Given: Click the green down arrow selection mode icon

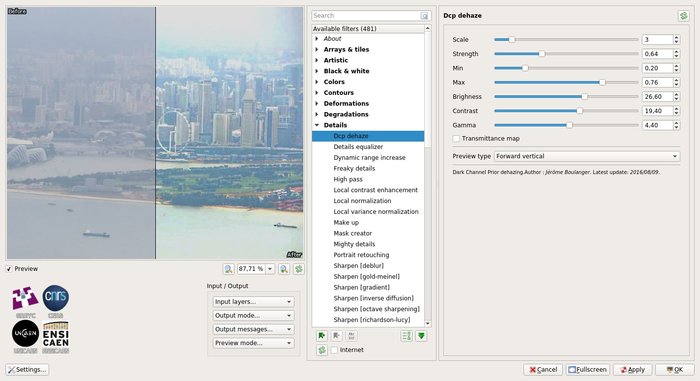Looking at the screenshot, I should [x=421, y=336].
